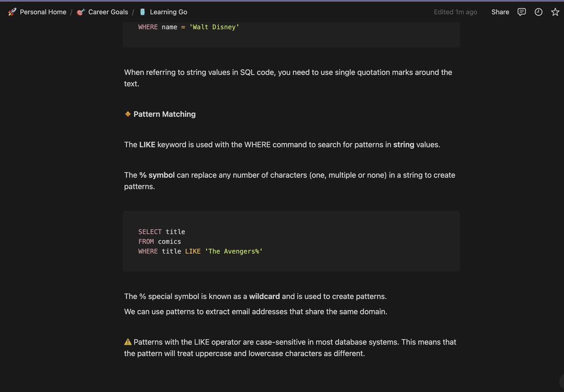Click the paragraph about single quotation marks

click(x=288, y=78)
